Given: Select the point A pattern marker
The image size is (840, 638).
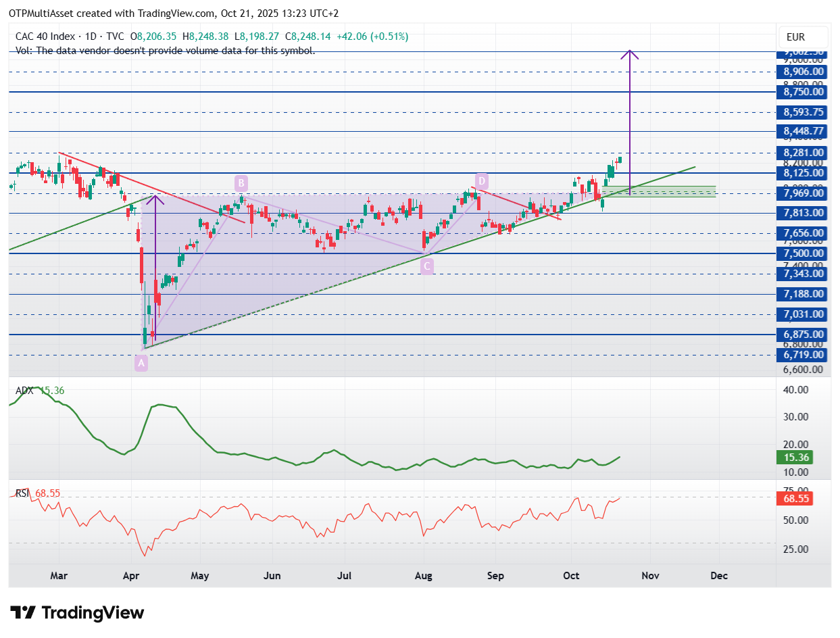Looking at the screenshot, I should pos(141,364).
